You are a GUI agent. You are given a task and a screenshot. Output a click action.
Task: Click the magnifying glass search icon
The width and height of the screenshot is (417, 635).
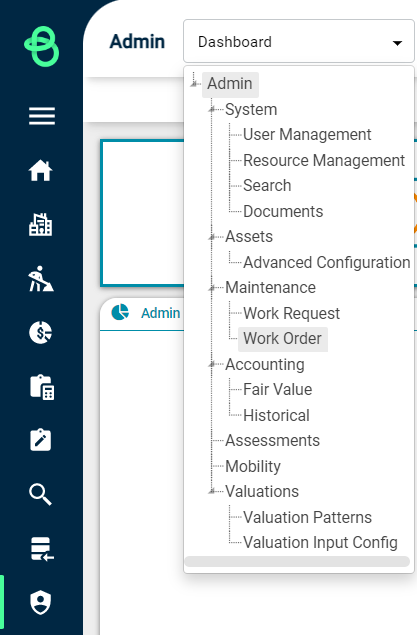[40, 494]
